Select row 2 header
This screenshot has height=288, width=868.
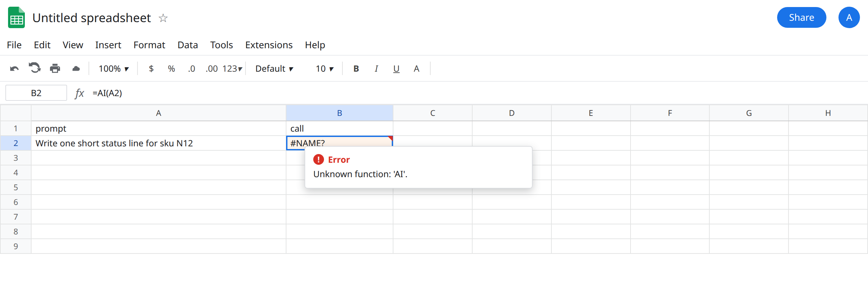(x=15, y=143)
